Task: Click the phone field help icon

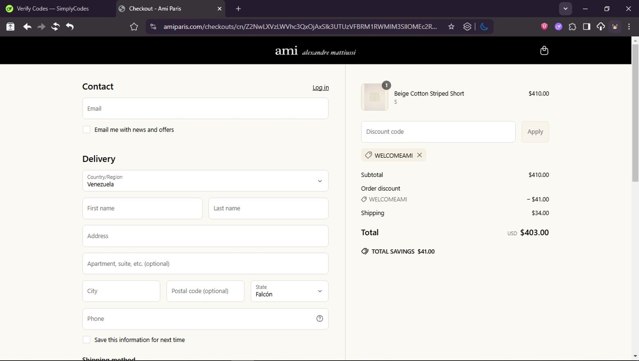Action: pyautogui.click(x=320, y=319)
